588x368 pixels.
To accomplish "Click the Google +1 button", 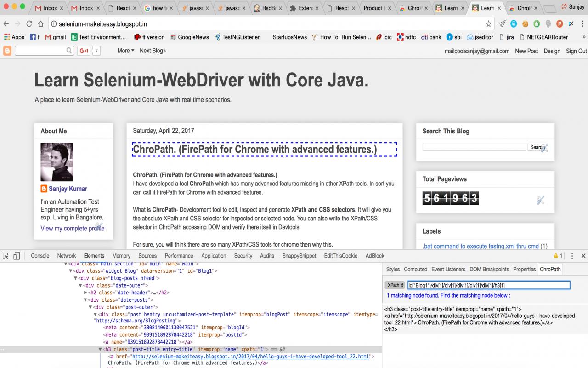I will [x=84, y=51].
